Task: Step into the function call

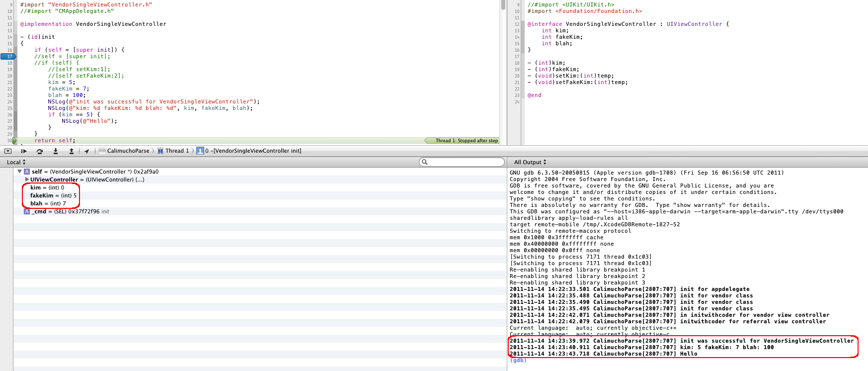Action: coord(56,151)
